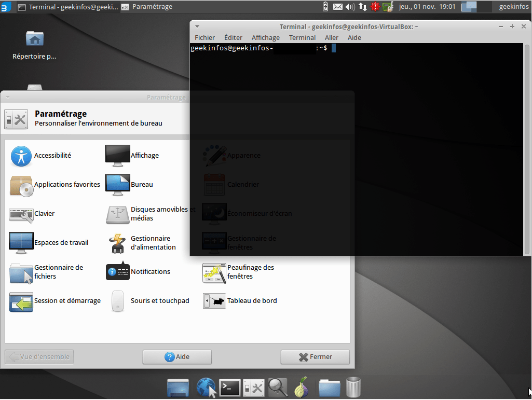Click the battery indicator tray icon

tap(325, 6)
